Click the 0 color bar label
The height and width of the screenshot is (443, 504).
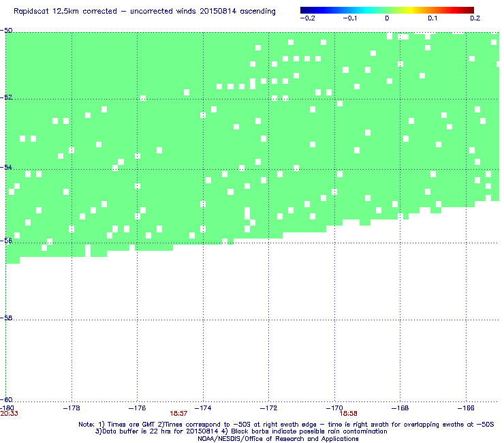point(387,18)
